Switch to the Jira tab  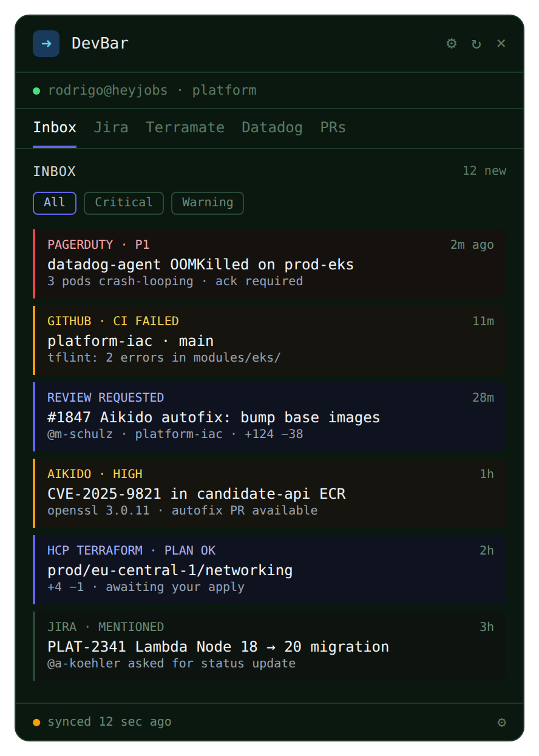point(111,127)
